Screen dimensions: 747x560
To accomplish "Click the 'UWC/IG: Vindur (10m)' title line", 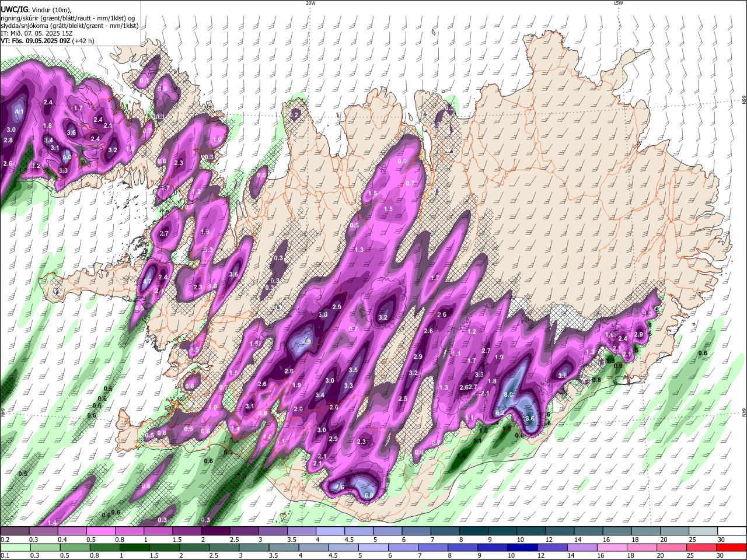I will click(35, 9).
